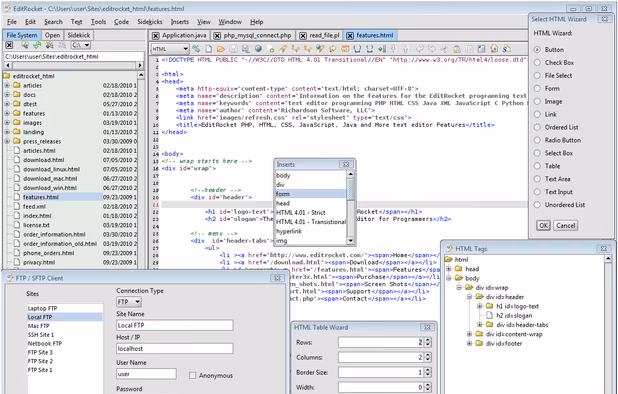Click the greyed floppy disk save icon
The height and width of the screenshot is (394, 618).
tap(233, 49)
